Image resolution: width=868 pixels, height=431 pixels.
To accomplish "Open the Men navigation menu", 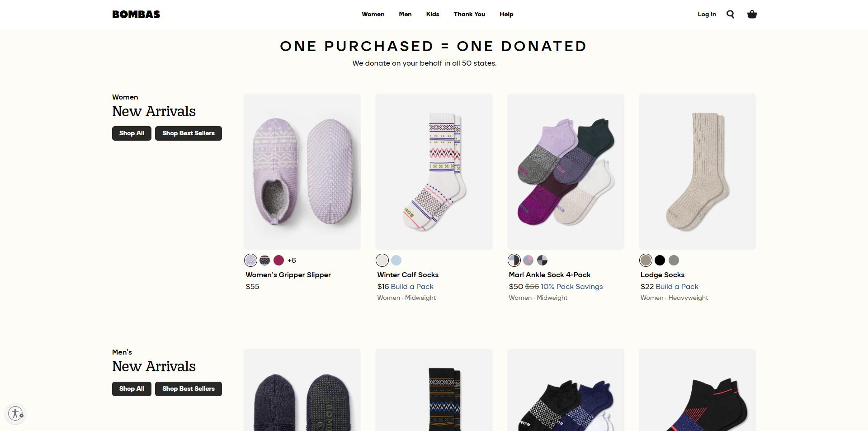I will click(405, 14).
